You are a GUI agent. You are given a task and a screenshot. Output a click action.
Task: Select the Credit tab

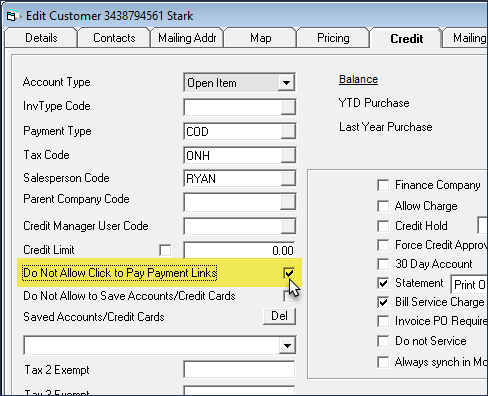click(x=406, y=38)
